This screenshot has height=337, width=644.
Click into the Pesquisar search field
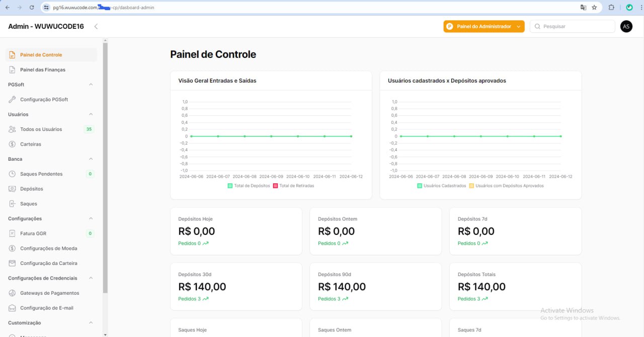click(x=576, y=26)
